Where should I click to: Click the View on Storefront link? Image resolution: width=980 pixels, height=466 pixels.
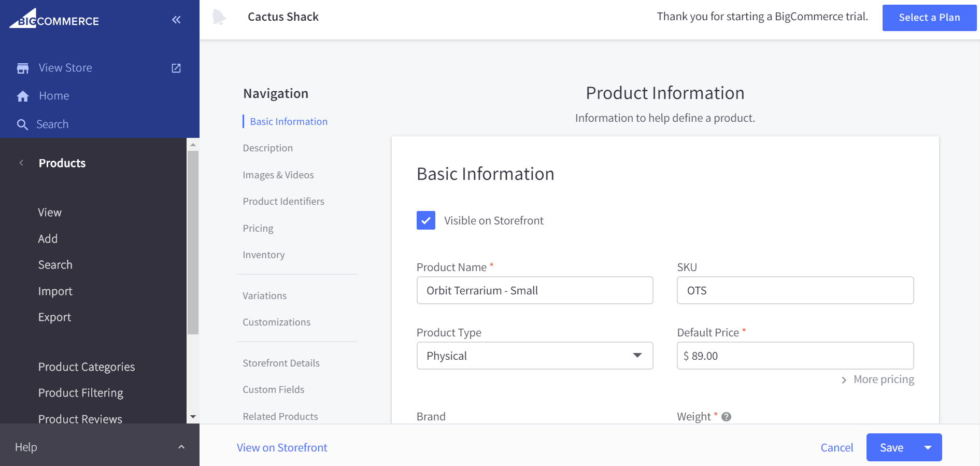coord(282,447)
